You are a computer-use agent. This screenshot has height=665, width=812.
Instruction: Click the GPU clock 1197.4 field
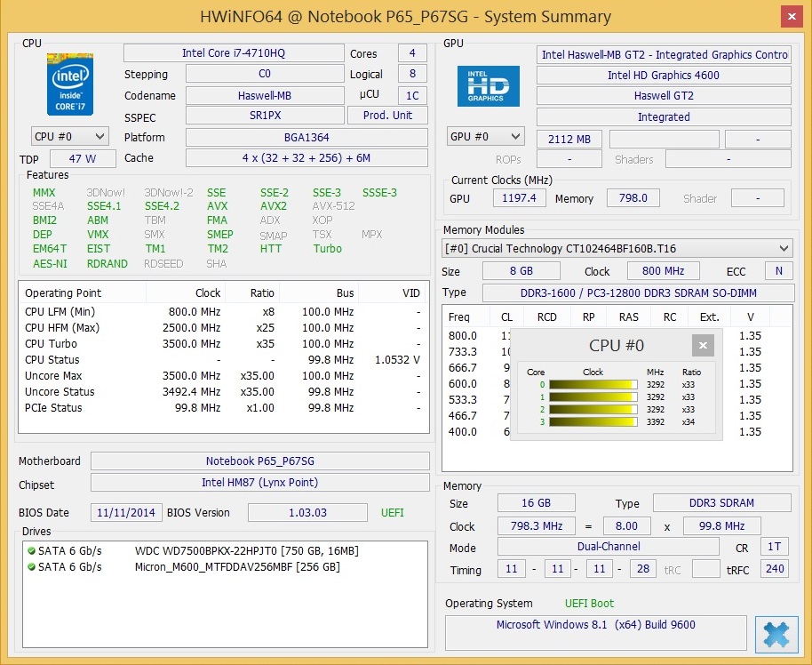tap(520, 198)
